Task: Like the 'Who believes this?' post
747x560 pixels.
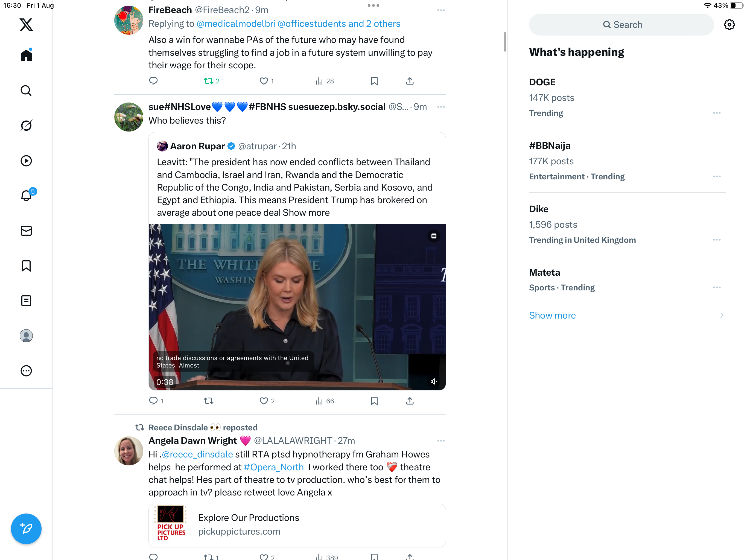Action: tap(264, 401)
